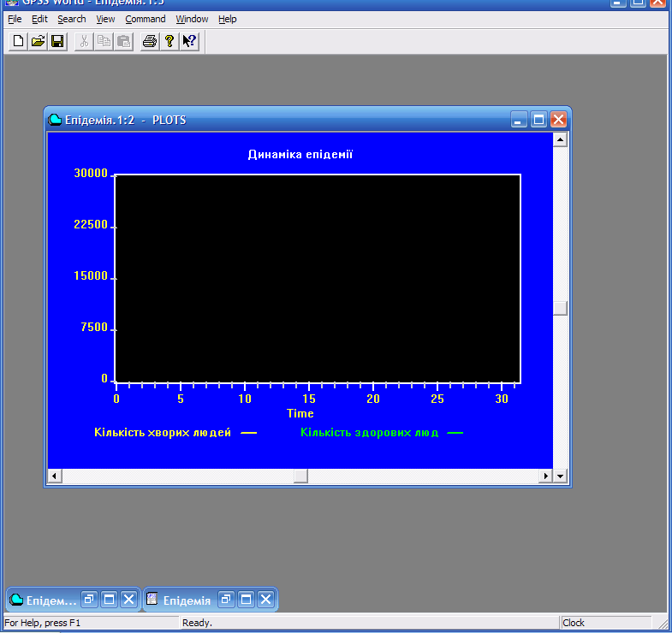The width and height of the screenshot is (672, 633).
Task: Click the plot horizontal scrollbar left arrow
Action: tap(55, 476)
